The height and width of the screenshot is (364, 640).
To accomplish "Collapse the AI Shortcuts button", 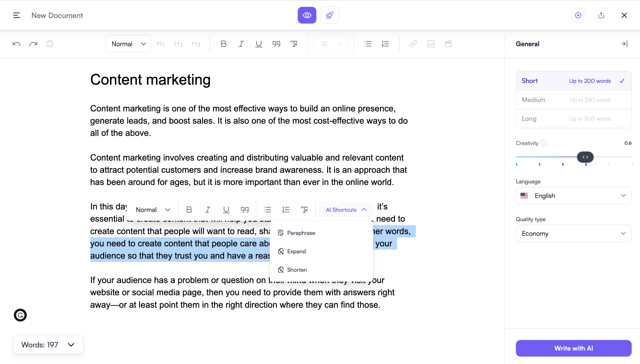I will point(346,210).
